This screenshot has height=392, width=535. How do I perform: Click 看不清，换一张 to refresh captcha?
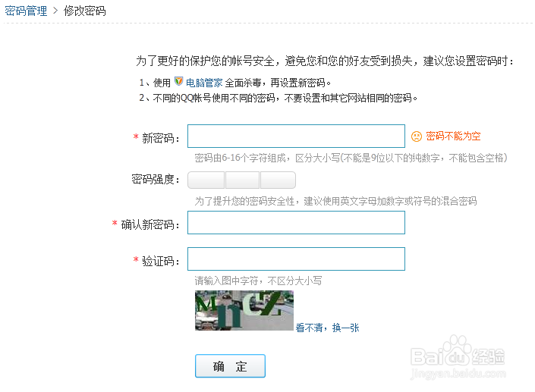(327, 328)
